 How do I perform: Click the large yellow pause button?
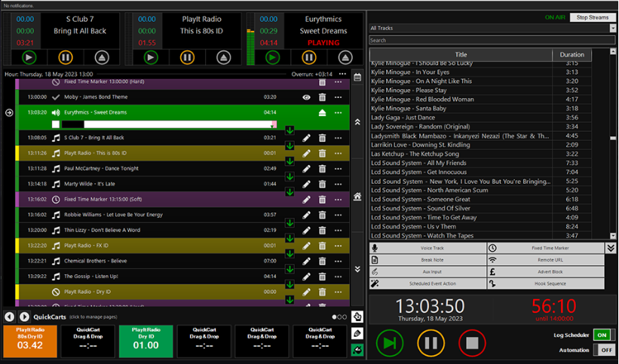click(431, 344)
